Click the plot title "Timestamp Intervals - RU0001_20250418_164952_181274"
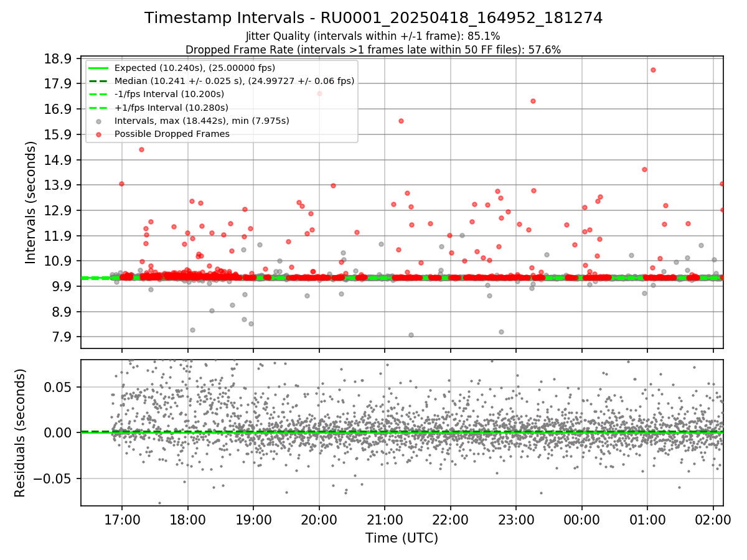This screenshot has width=747, height=560. tap(374, 18)
